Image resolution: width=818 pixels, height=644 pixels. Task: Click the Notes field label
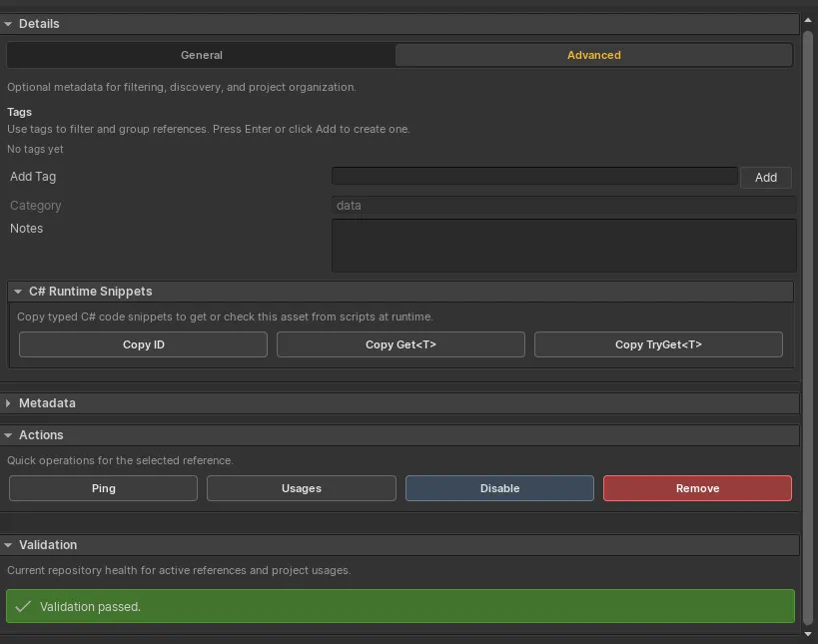(x=27, y=229)
